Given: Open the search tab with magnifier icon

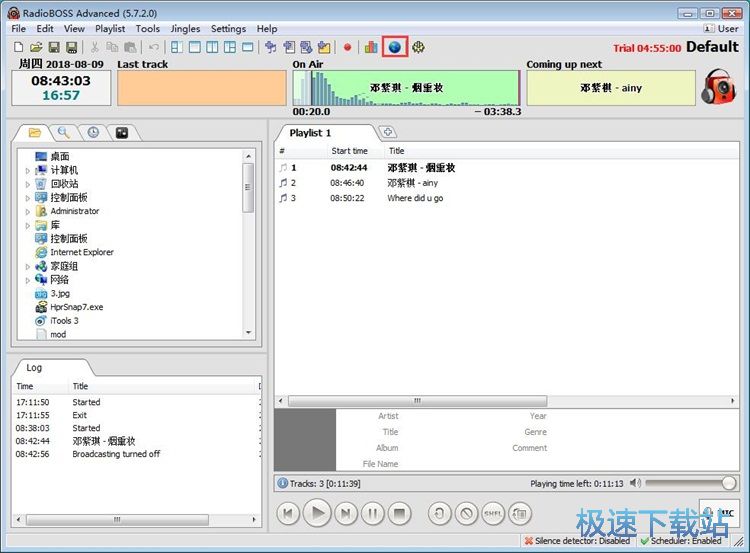Looking at the screenshot, I should coord(63,132).
